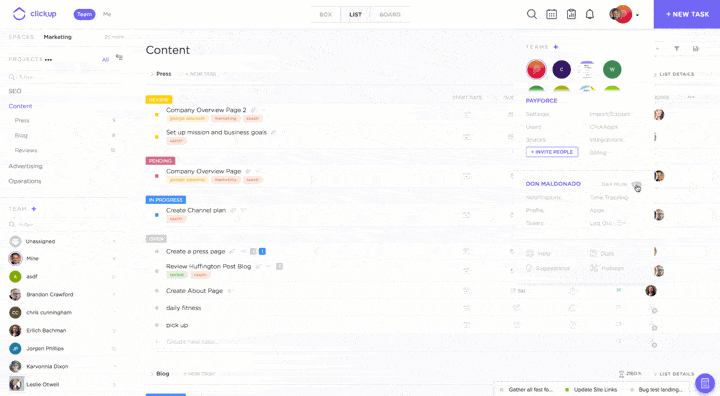Open search with the magnifier icon
Image resolution: width=720 pixels, height=396 pixels.
pos(532,14)
